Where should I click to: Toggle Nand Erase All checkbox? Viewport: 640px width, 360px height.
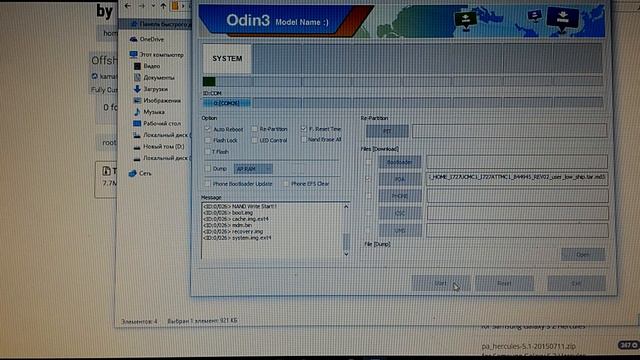(x=303, y=140)
